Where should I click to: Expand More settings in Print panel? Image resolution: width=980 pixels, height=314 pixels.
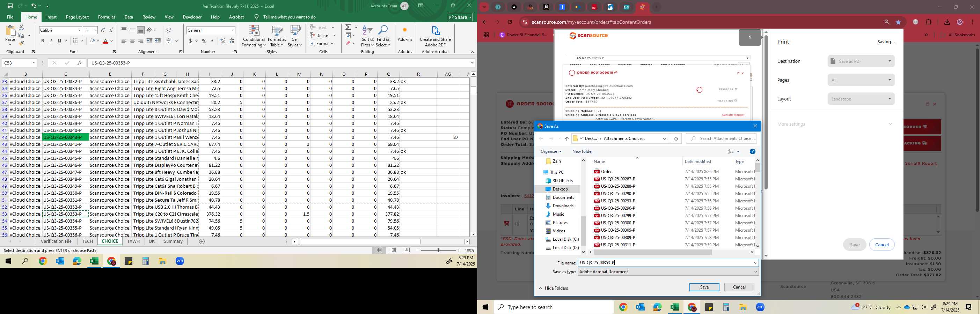[x=835, y=124]
